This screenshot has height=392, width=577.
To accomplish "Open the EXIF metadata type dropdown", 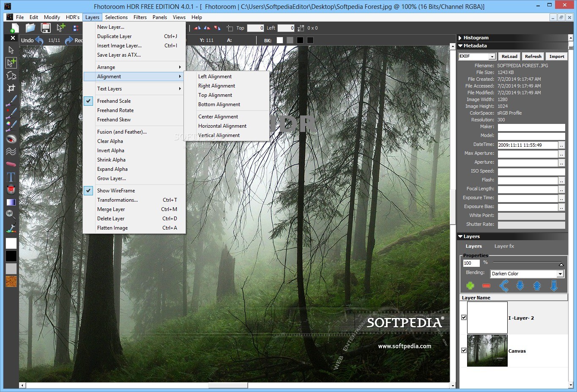I will [492, 57].
